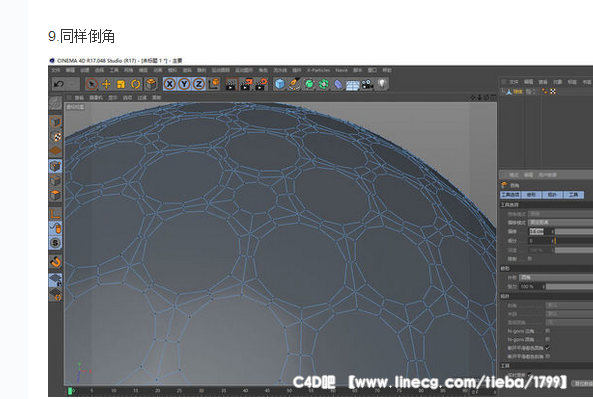Toggle the Z axis lock
The width and height of the screenshot is (593, 399).
pyautogui.click(x=199, y=84)
